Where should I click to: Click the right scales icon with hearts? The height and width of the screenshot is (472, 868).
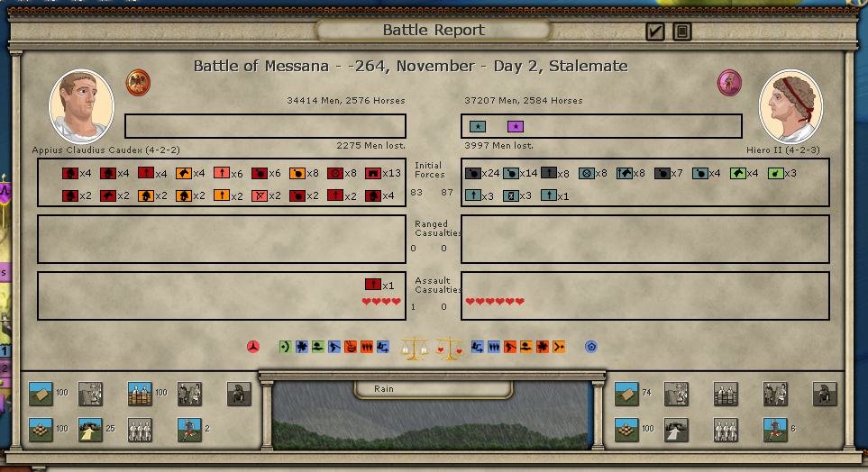pos(449,347)
